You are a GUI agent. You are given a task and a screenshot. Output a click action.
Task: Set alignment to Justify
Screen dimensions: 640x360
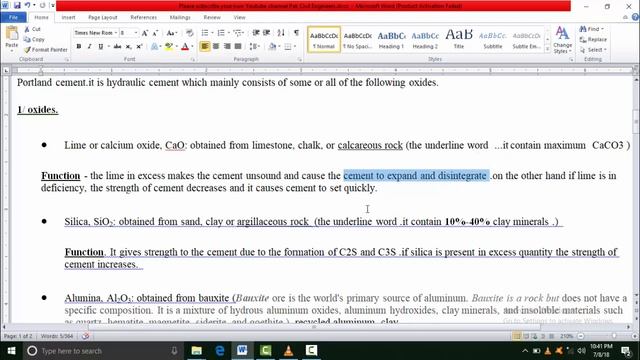tap(238, 46)
